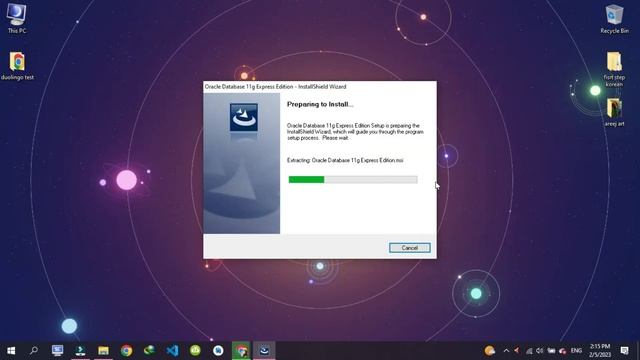Click the InstallShield logo in the wizard

[244, 117]
